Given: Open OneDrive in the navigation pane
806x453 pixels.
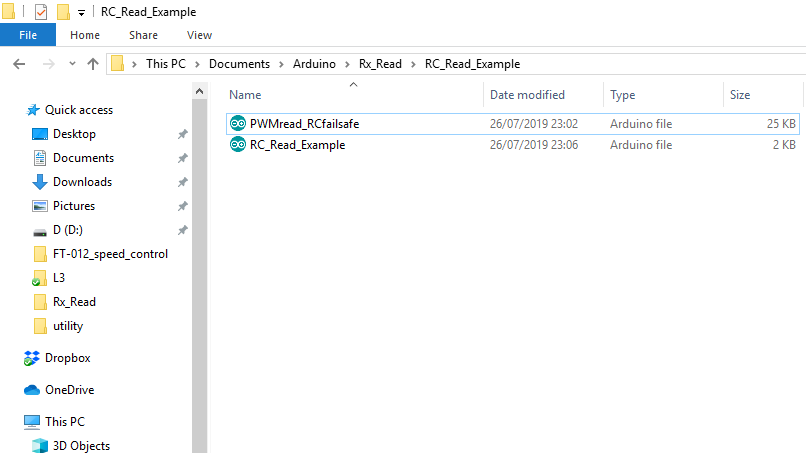Looking at the screenshot, I should pos(69,390).
